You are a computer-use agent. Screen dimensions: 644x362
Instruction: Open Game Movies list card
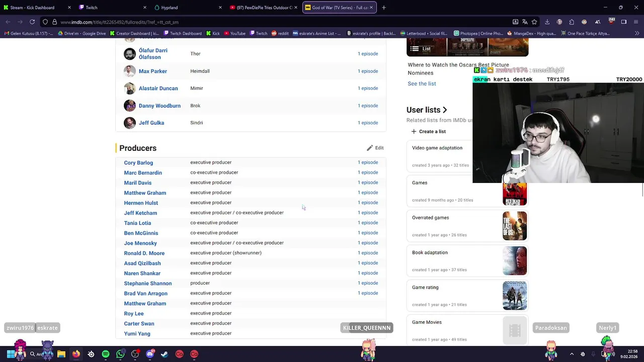(x=467, y=331)
